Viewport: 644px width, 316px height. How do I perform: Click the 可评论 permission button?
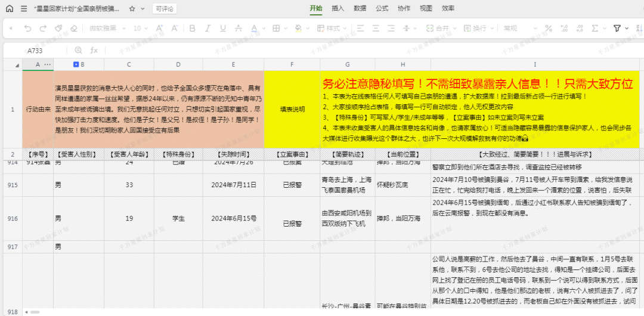coord(165,8)
